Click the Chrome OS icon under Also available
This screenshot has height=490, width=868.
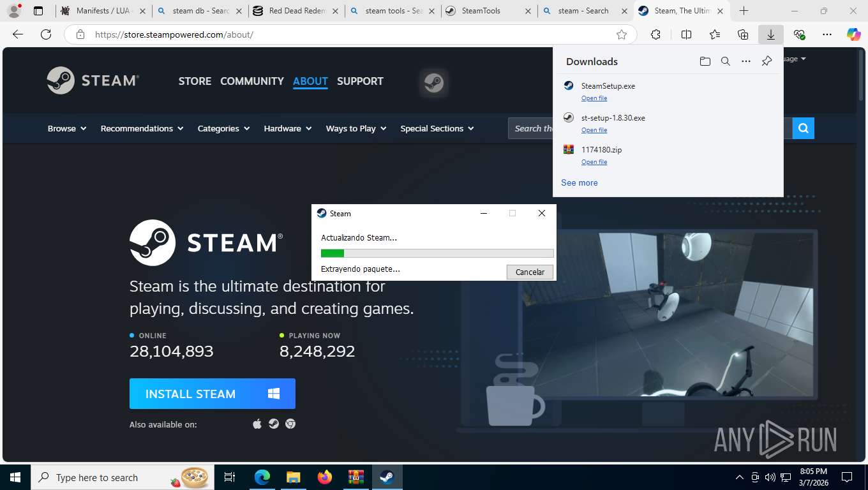click(x=290, y=424)
